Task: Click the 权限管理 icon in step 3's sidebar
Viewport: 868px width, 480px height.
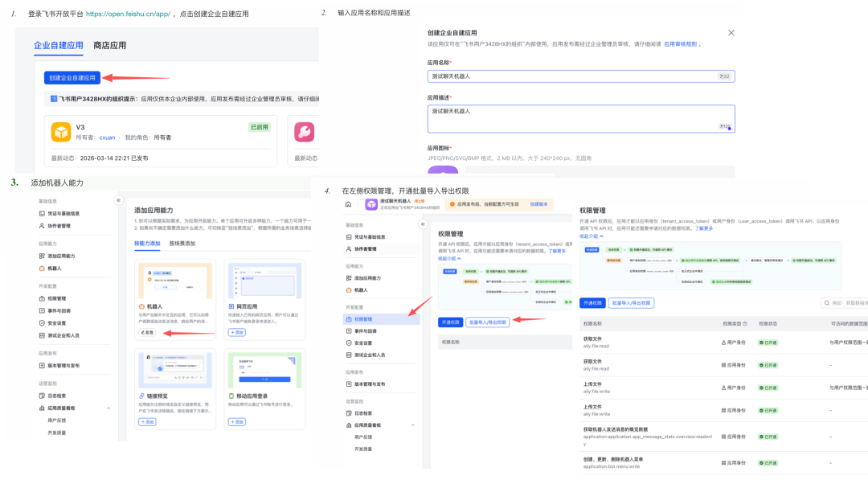Action: coord(42,298)
